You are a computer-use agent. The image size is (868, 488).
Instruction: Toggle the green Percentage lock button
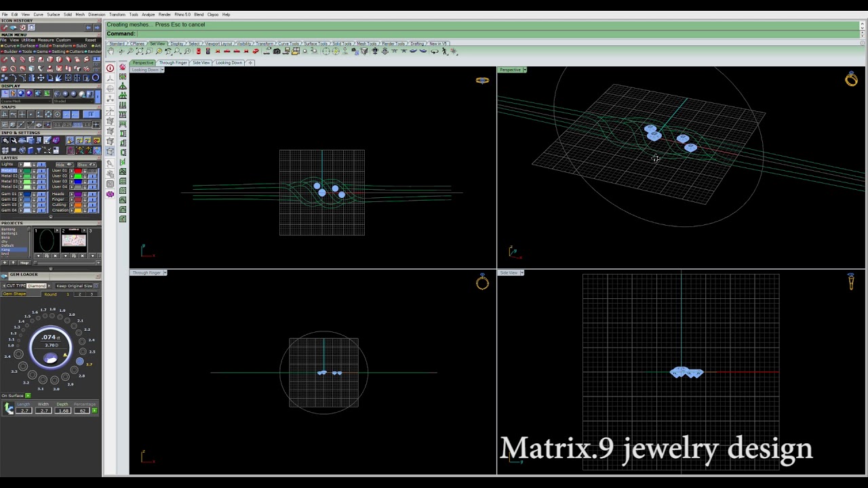click(x=94, y=411)
